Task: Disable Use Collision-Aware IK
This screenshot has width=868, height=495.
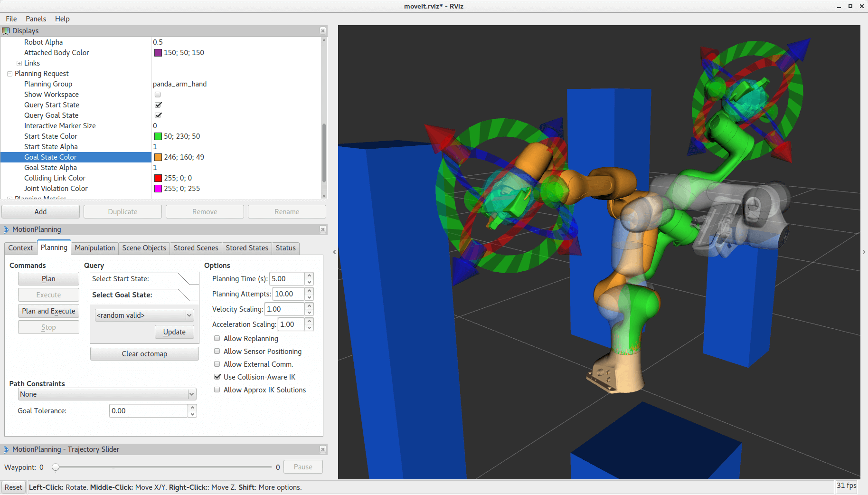Action: [217, 377]
